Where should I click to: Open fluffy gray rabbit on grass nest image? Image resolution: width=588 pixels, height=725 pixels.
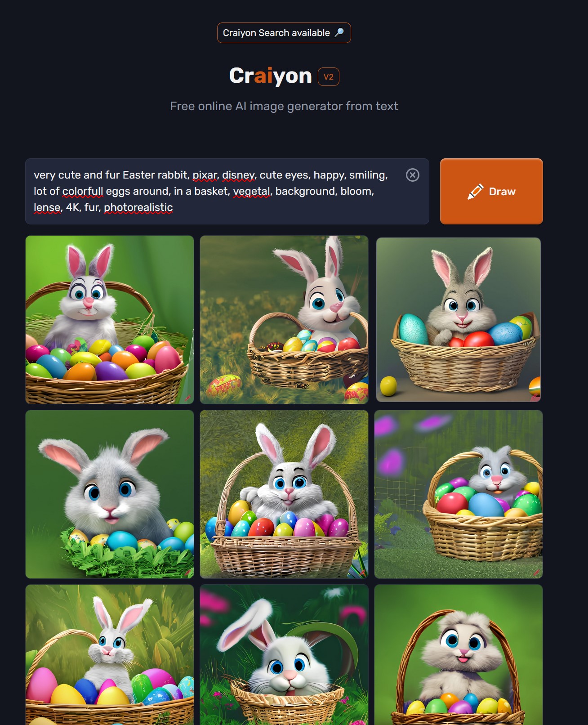click(110, 494)
